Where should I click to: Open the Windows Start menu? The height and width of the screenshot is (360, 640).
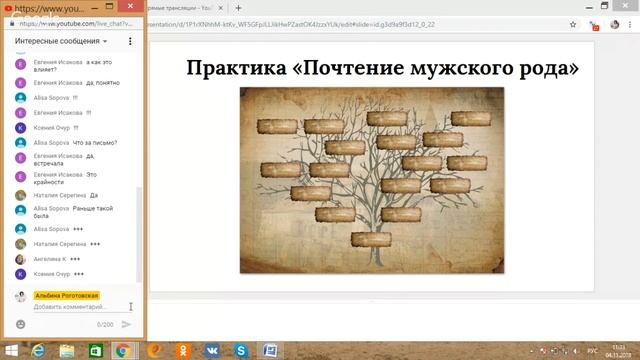(x=11, y=351)
